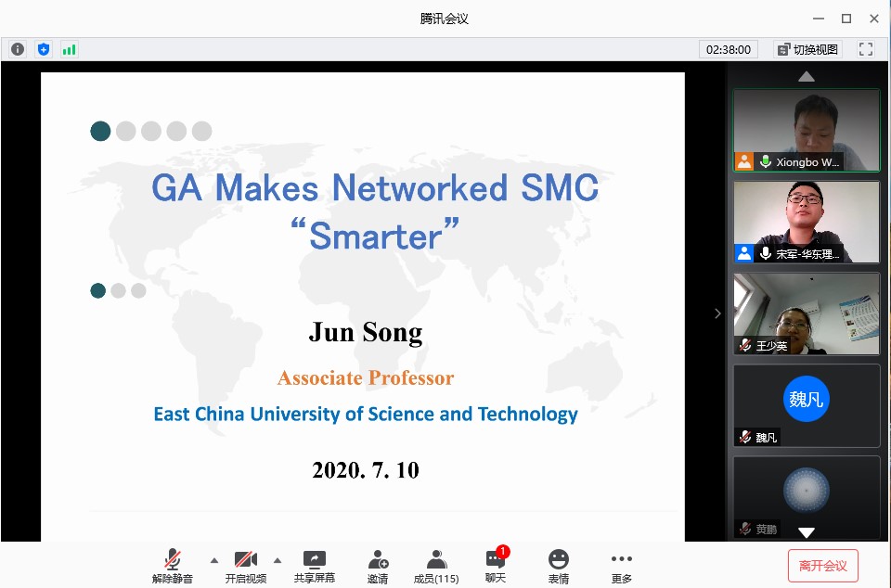Open the Members (成员) list

436,566
